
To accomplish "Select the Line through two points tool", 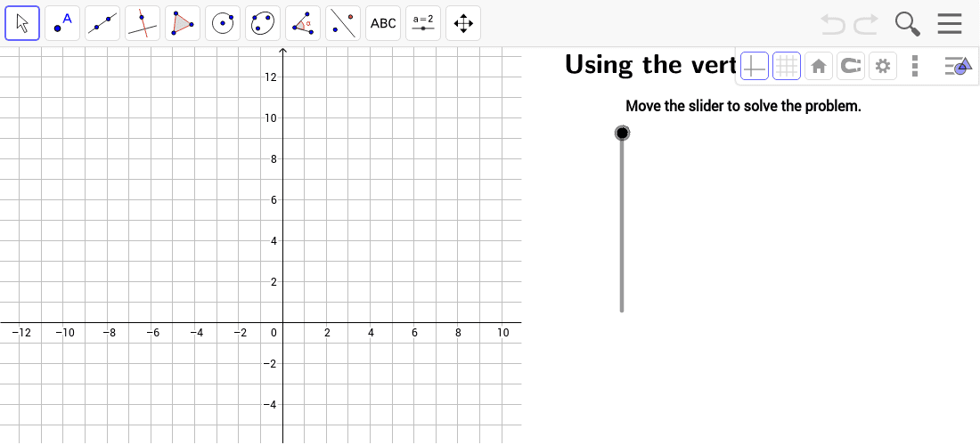I will 102,23.
